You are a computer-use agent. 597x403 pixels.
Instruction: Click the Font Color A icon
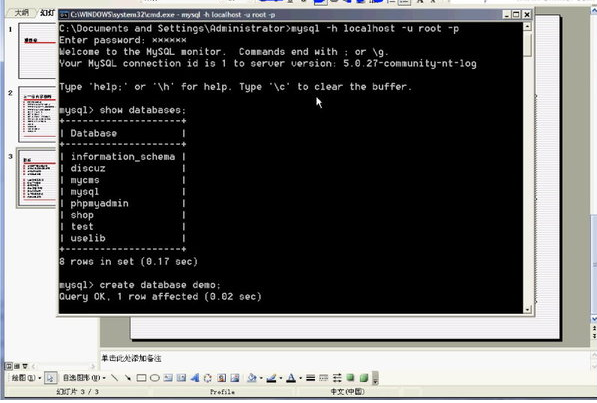tap(291, 378)
